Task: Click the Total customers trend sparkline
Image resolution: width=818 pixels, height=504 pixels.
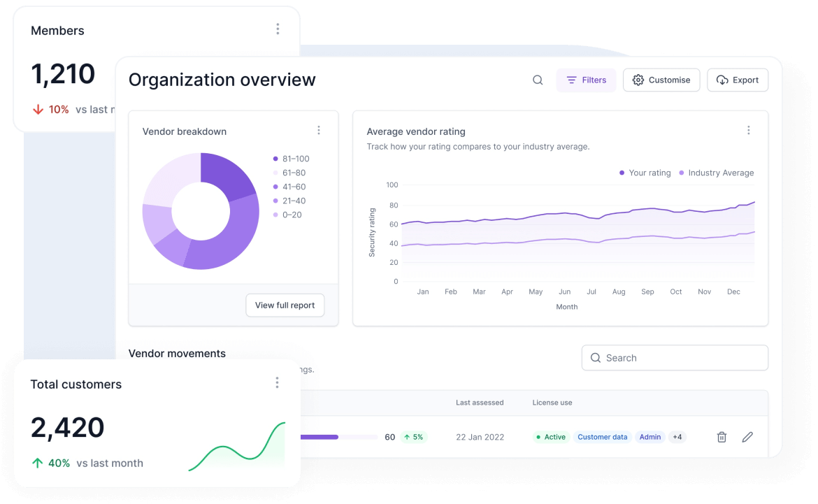Action: coord(237,447)
